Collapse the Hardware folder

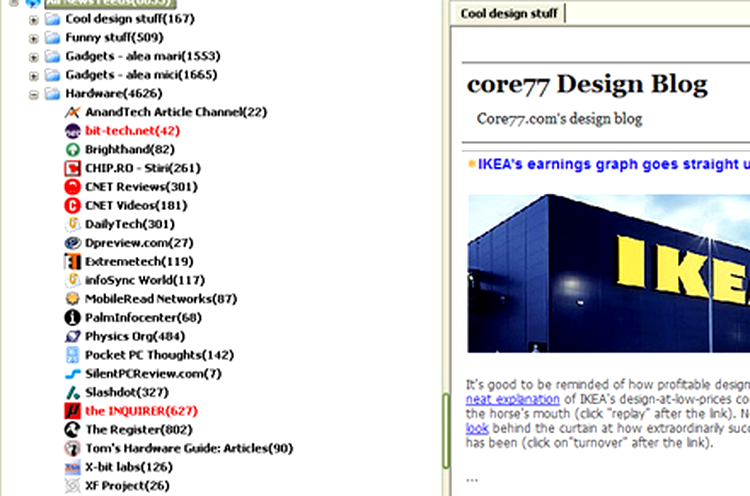click(33, 94)
